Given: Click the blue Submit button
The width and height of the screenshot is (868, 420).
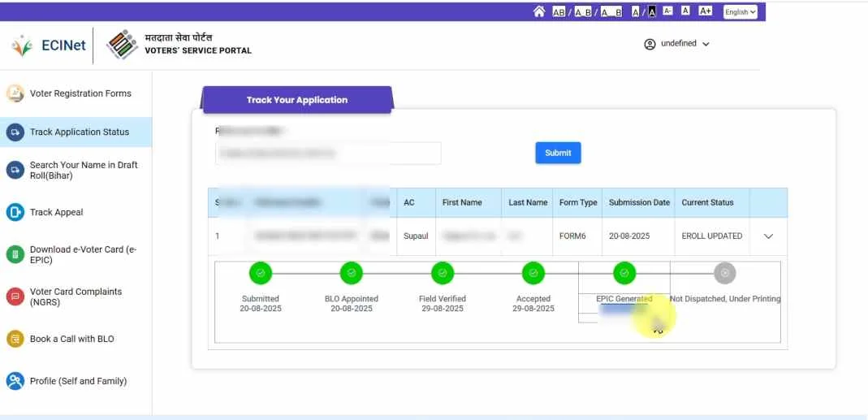Looking at the screenshot, I should pos(558,153).
